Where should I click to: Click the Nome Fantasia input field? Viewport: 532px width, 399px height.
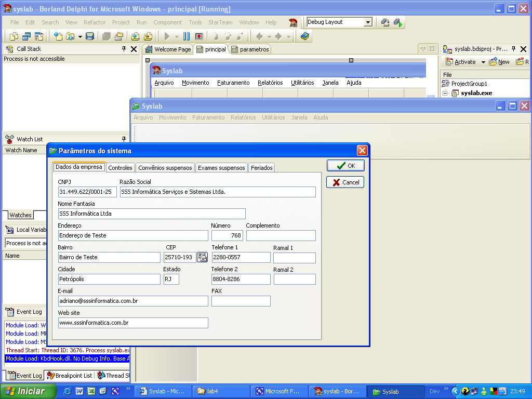point(152,214)
